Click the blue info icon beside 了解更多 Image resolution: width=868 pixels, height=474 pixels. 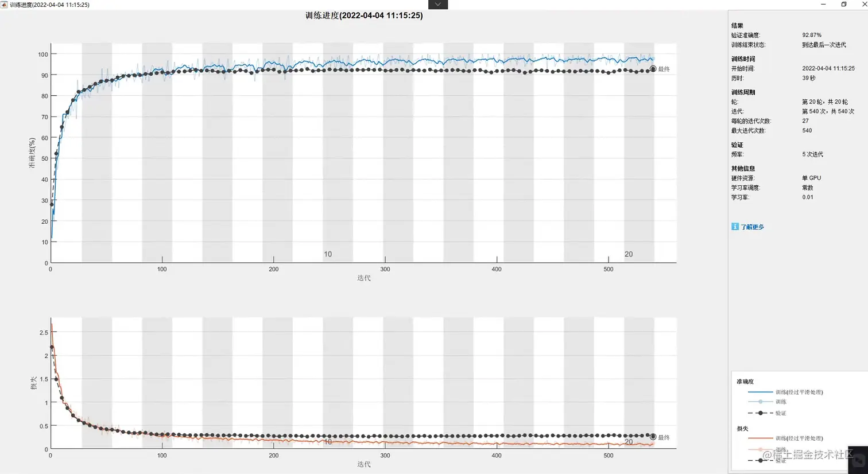(x=735, y=227)
